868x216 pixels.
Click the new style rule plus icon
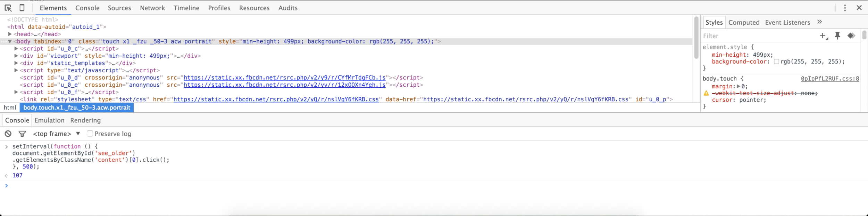[x=824, y=36]
